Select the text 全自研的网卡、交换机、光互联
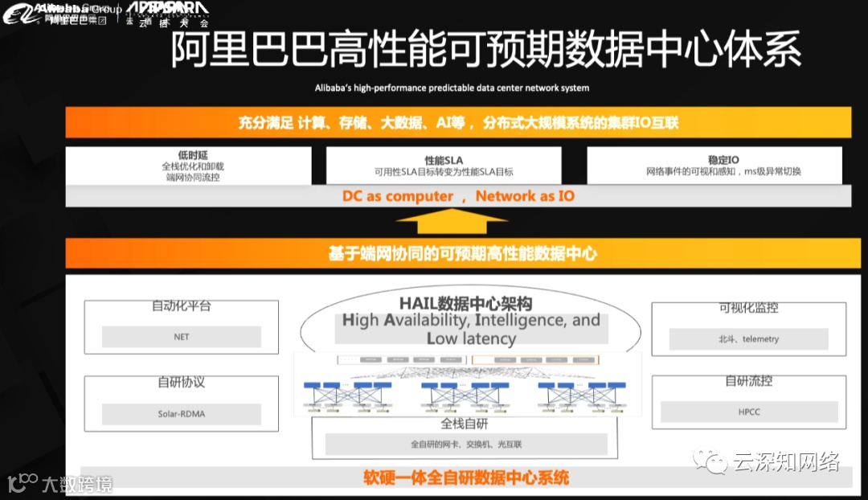Viewport: 868px width, 500px height. (466, 444)
